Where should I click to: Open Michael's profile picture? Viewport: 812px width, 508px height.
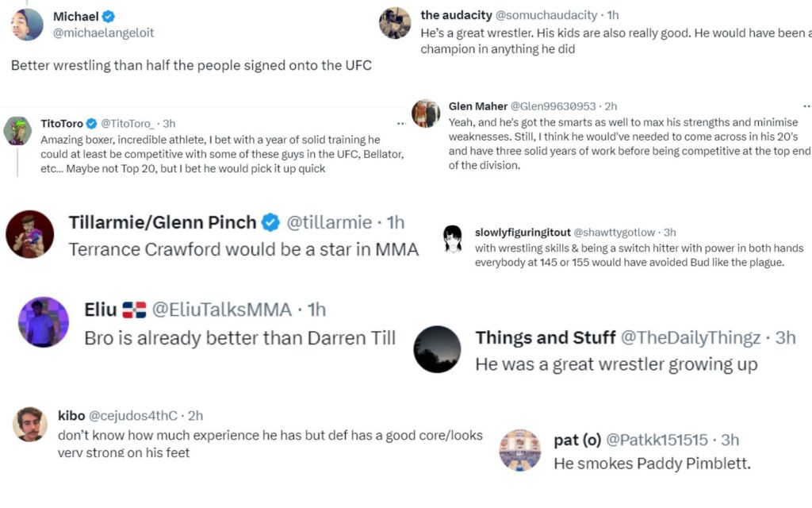coord(27,25)
